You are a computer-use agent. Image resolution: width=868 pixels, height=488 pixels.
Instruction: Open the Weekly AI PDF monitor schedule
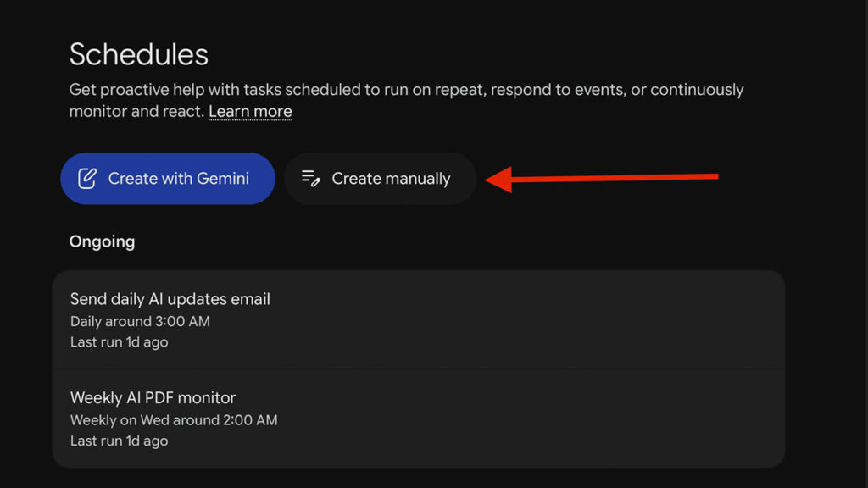(x=419, y=419)
